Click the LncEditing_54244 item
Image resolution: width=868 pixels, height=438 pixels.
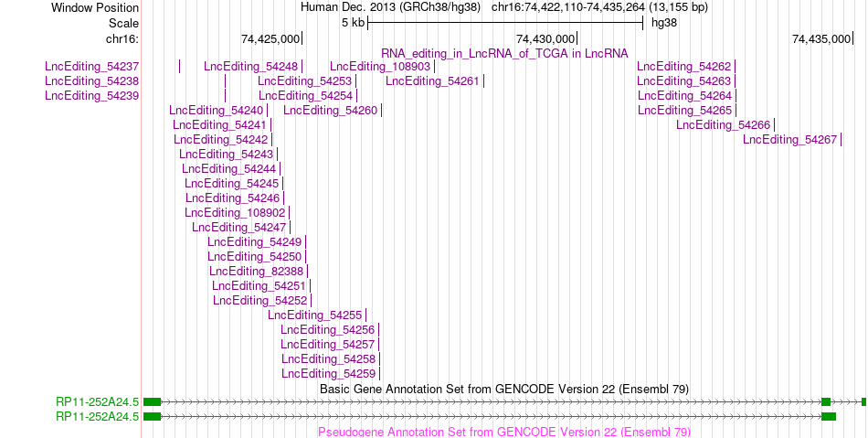229,168
